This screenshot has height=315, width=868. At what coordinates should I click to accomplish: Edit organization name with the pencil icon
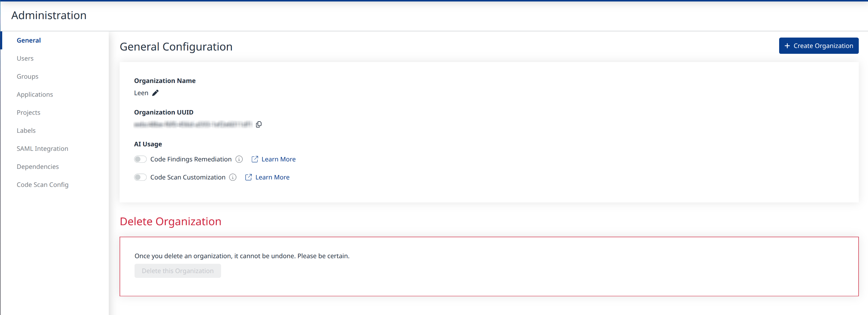155,93
